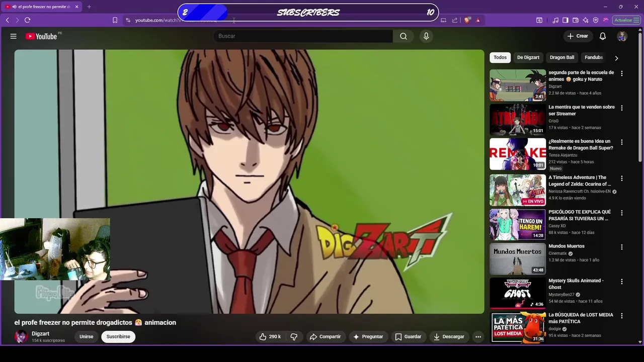Image resolution: width=644 pixels, height=362 pixels.
Task: Open Brave Rewards triangle icon
Action: (478, 20)
